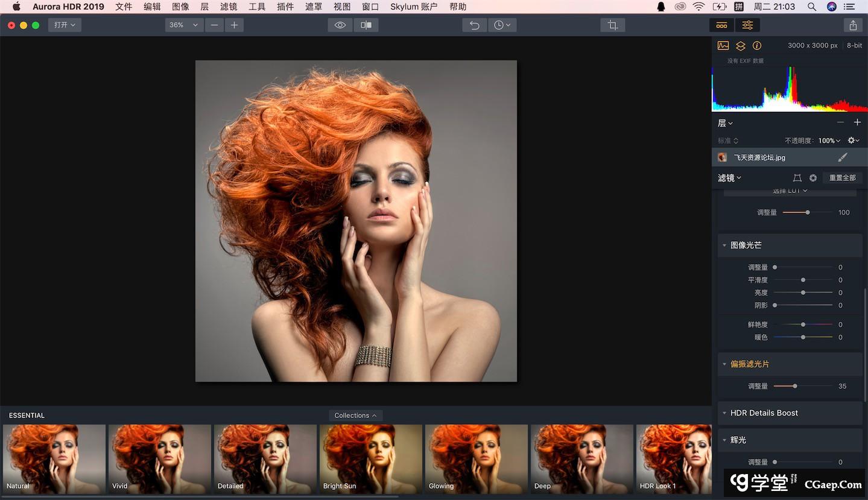Open the 图像 menu

(x=180, y=7)
